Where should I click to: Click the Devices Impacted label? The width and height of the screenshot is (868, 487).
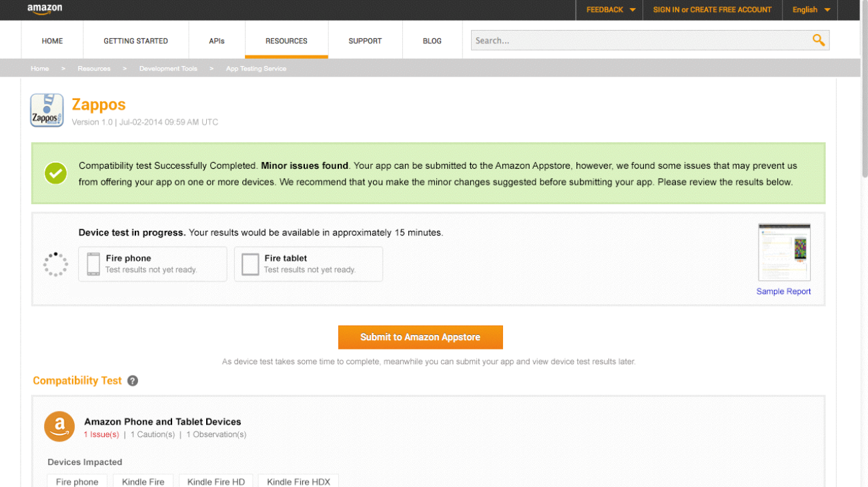tap(85, 462)
